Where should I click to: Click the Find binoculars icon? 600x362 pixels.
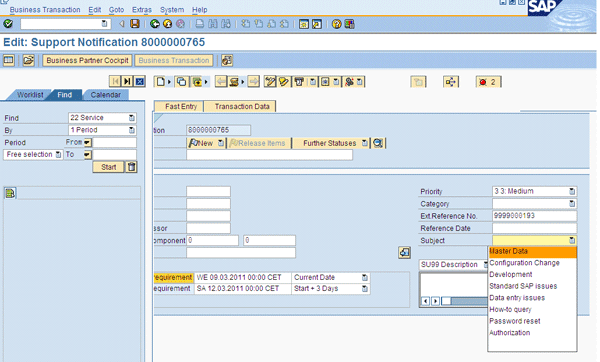(x=213, y=24)
